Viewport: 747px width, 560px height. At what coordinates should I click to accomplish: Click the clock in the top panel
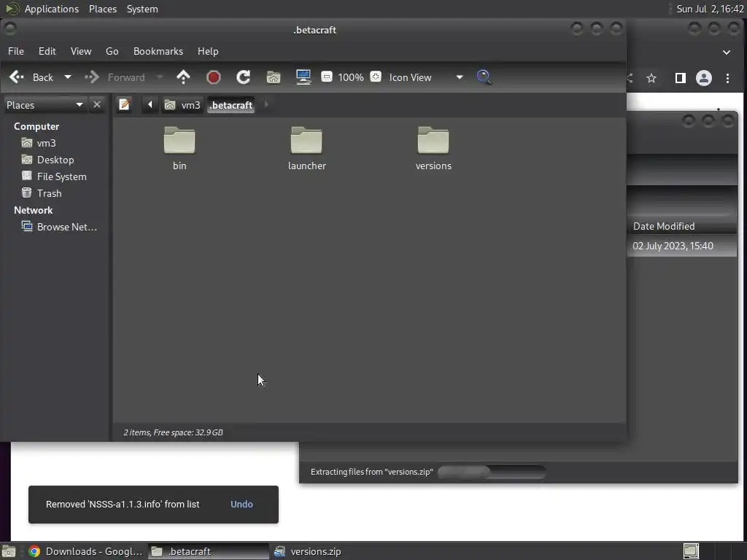pos(710,9)
